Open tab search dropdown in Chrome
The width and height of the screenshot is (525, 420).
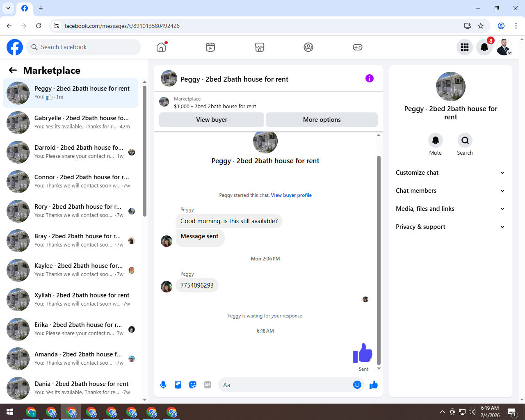point(8,8)
